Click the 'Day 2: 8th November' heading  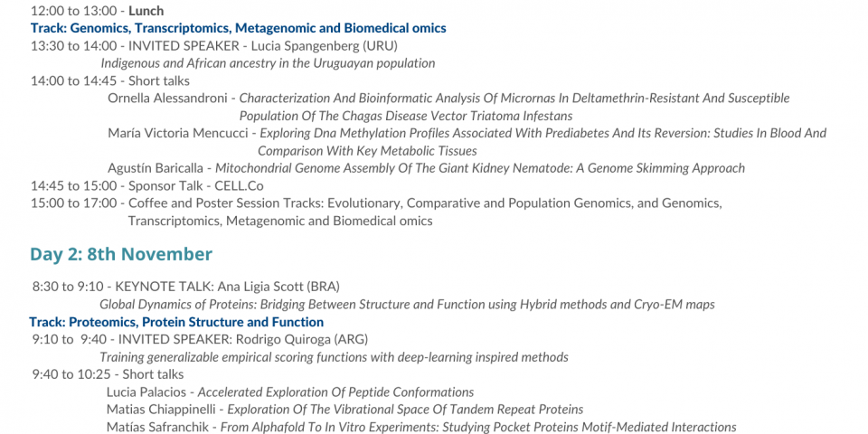[x=121, y=254]
